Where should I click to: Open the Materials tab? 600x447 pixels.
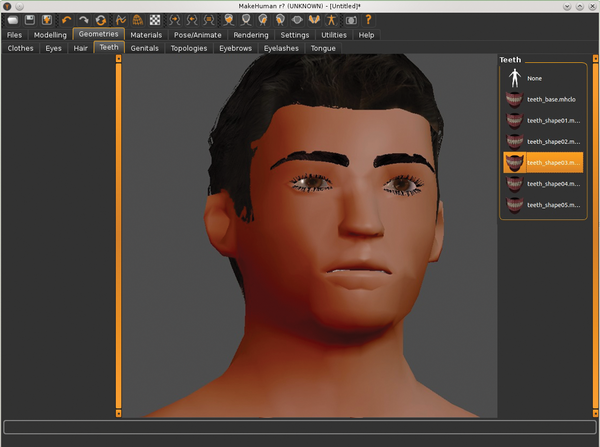146,35
